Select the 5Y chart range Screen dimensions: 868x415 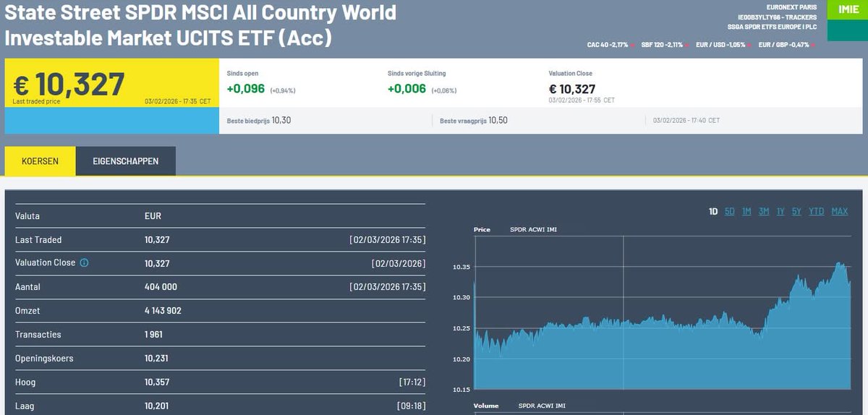click(796, 212)
